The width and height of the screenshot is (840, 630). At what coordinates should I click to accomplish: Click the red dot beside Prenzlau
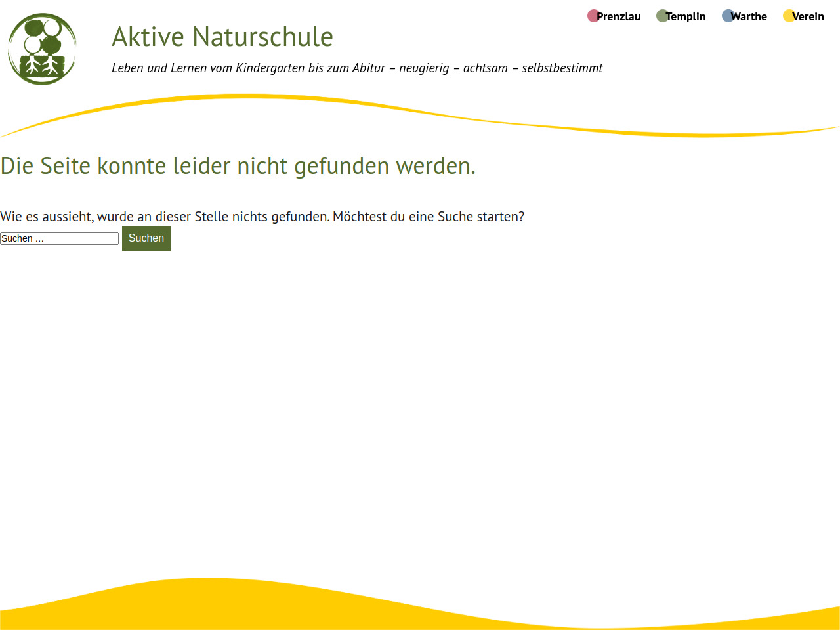click(x=593, y=16)
